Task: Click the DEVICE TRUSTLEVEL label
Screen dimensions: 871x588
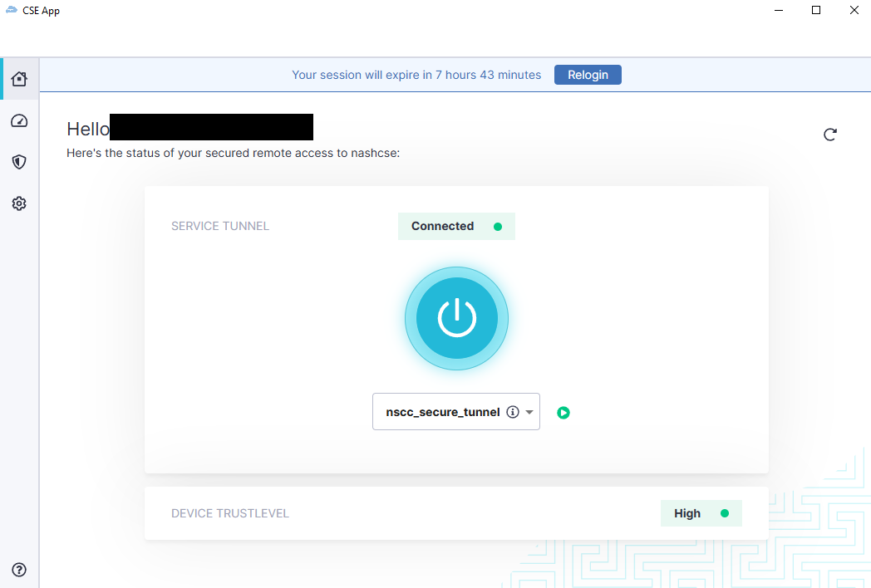Action: point(230,513)
